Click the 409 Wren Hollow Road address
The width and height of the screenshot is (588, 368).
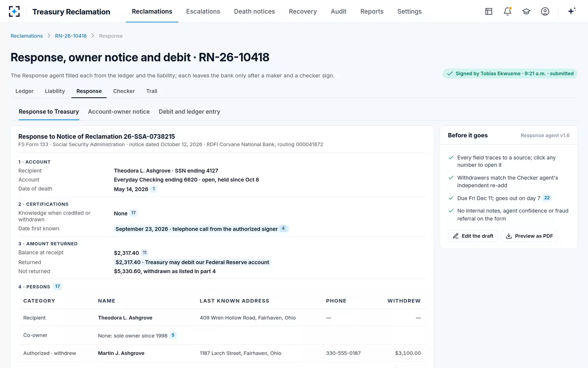click(248, 318)
